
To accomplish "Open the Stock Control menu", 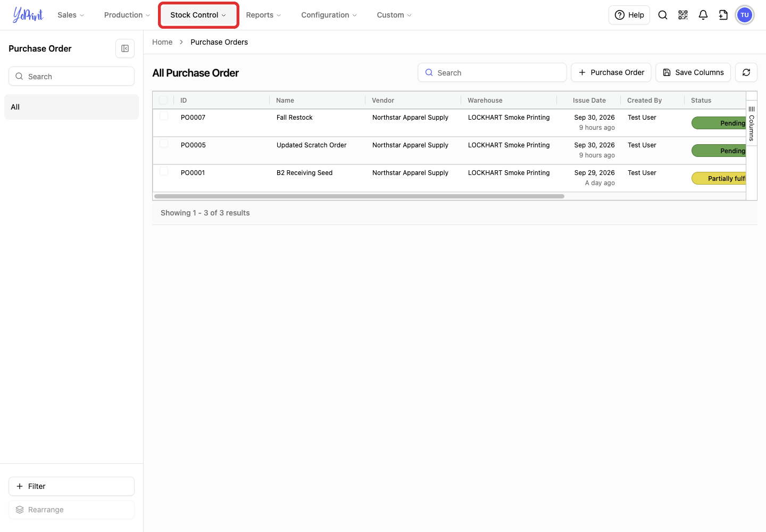I will 198,15.
